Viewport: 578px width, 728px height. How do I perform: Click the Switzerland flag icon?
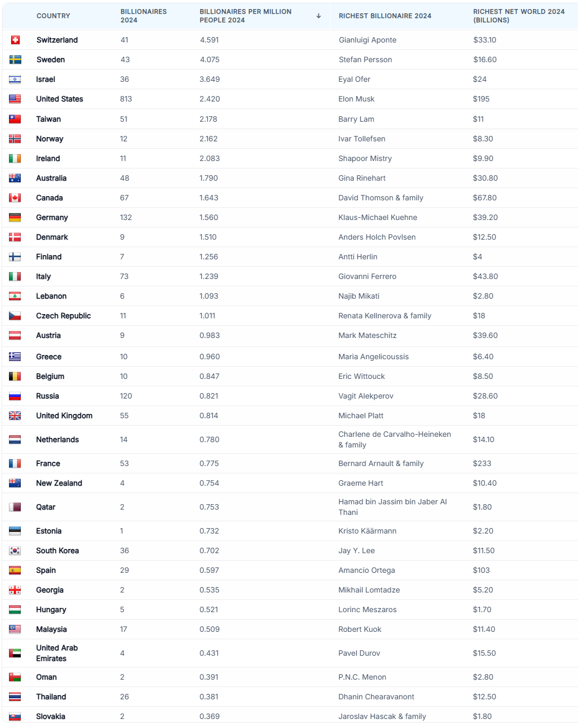pos(15,40)
